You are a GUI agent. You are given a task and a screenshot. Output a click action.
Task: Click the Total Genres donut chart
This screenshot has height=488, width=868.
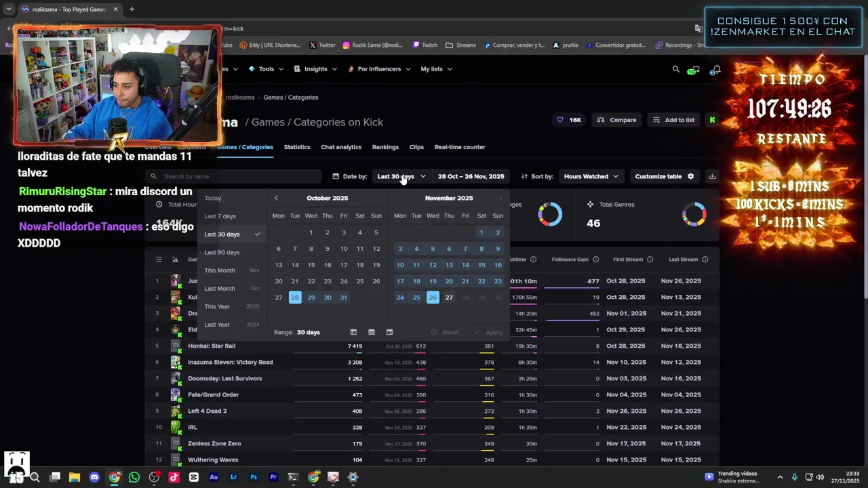[694, 214]
